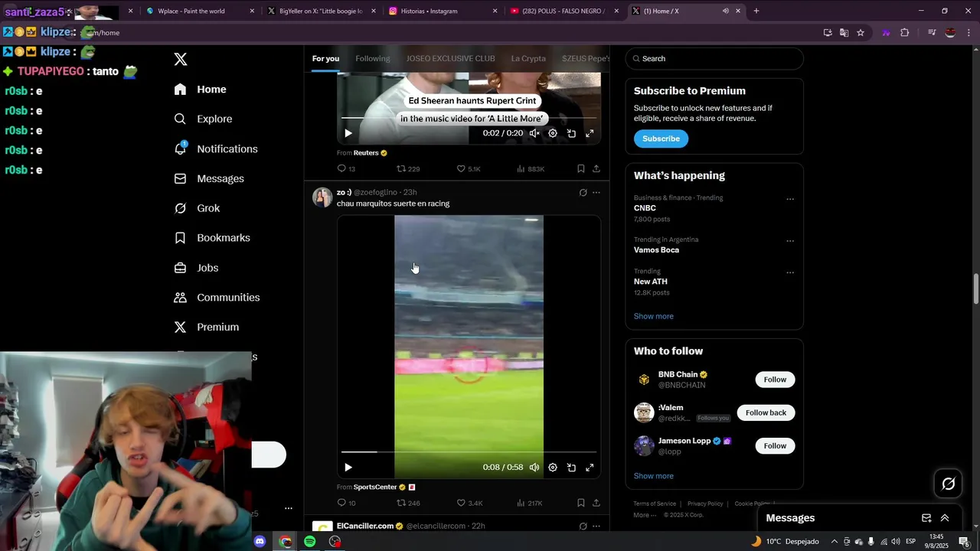Show more under Who to follow
The width and height of the screenshot is (980, 551).
pos(654,476)
